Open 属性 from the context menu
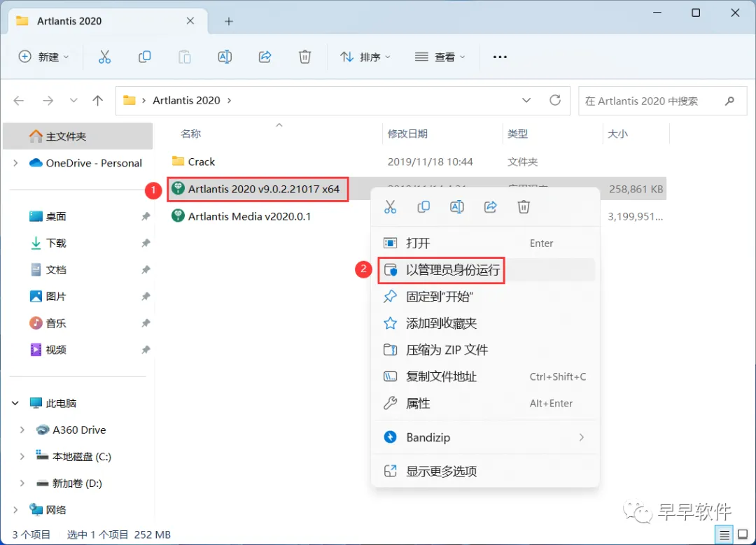Viewport: 756px width, 545px height. tap(486, 404)
